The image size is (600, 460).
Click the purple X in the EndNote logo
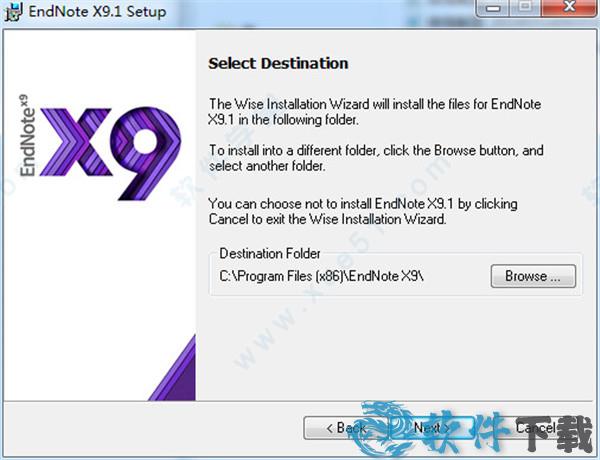point(76,142)
